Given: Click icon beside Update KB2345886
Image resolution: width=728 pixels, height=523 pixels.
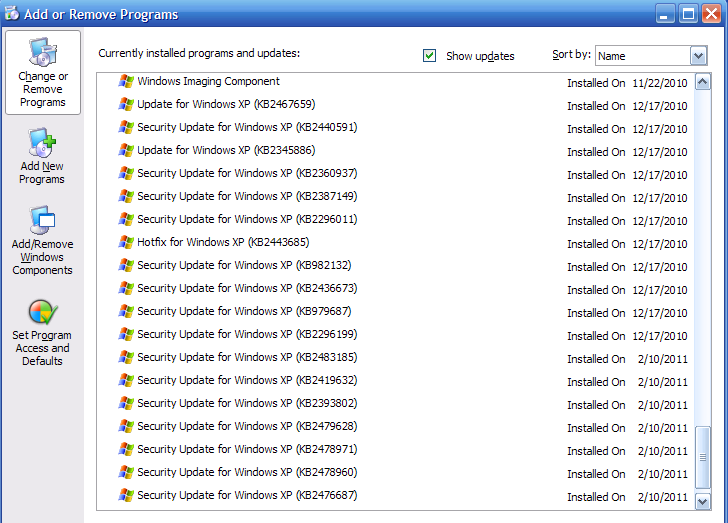Looking at the screenshot, I should coord(126,150).
